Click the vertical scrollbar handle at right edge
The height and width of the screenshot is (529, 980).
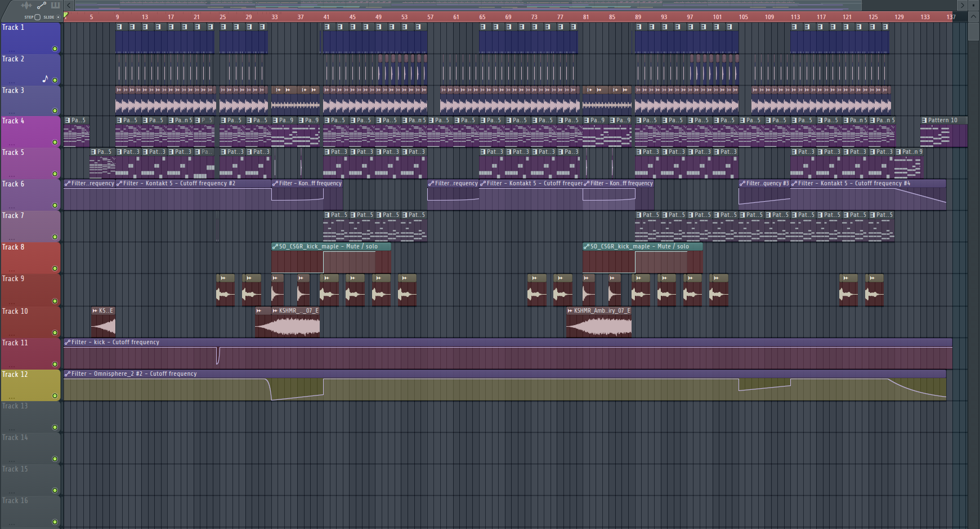[x=973, y=32]
